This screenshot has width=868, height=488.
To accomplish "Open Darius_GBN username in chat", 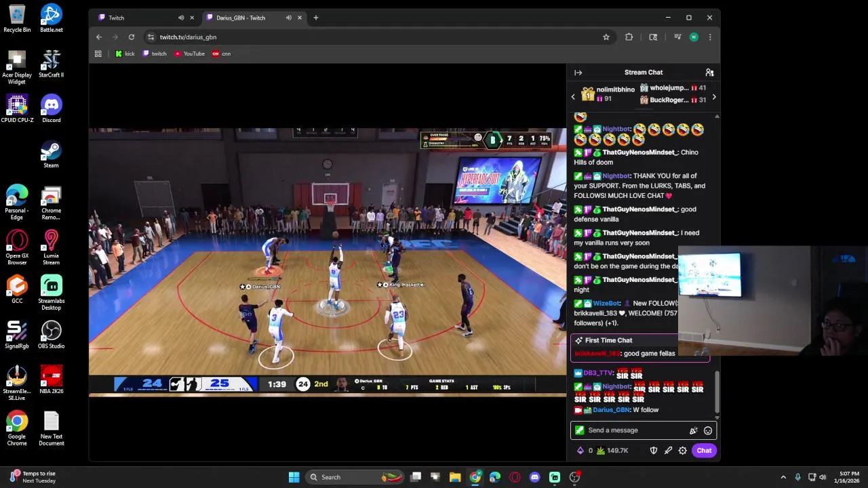I will click(611, 410).
